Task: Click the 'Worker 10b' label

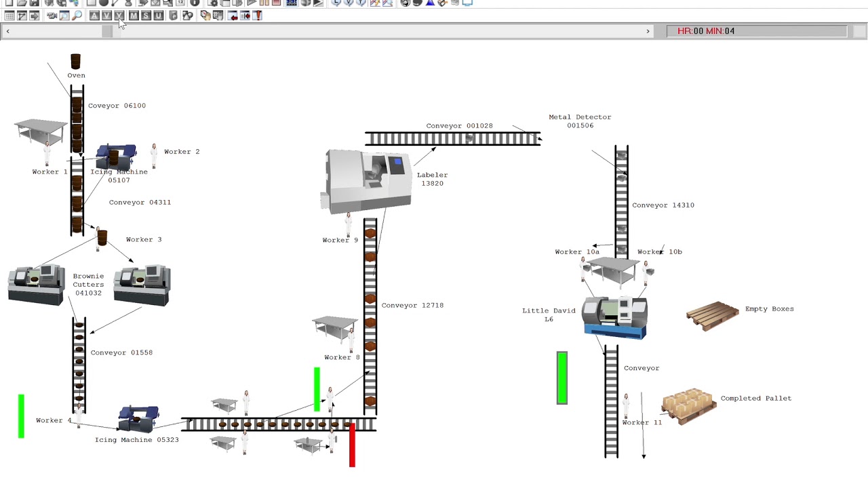Action: pyautogui.click(x=660, y=252)
